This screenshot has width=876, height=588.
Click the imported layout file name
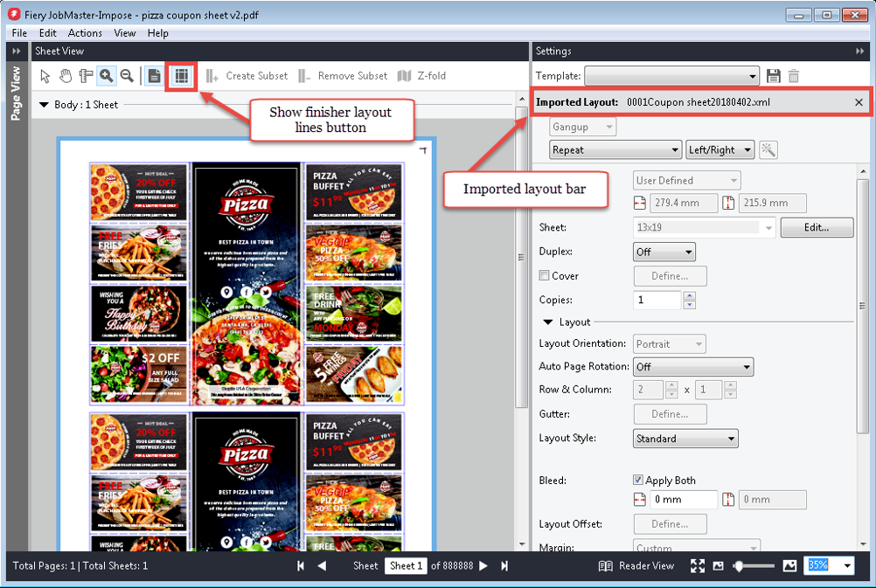(699, 102)
